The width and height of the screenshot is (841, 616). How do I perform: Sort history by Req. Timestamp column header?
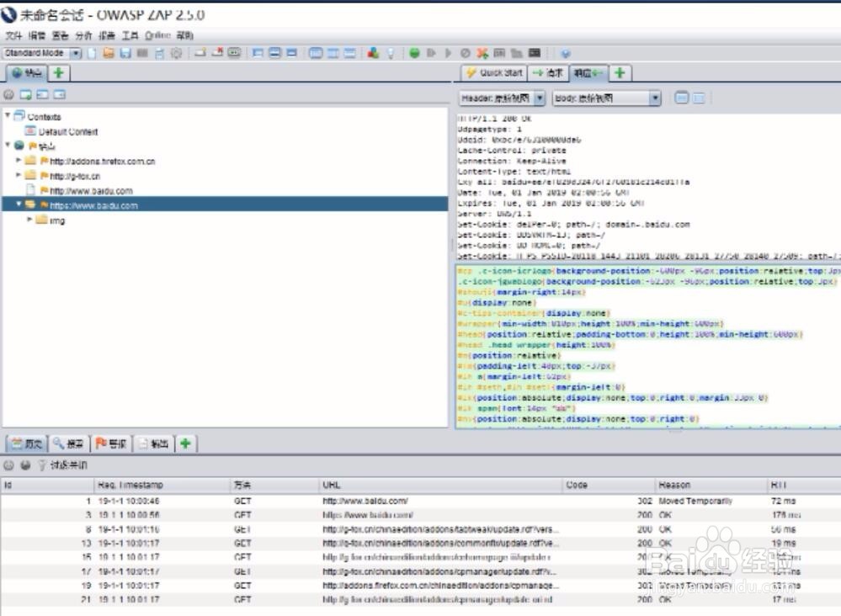click(162, 486)
